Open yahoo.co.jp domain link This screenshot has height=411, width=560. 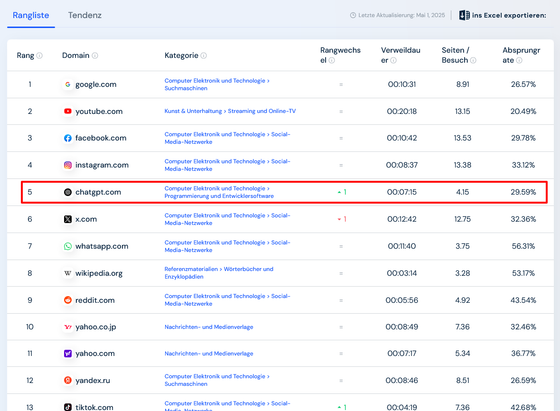pyautogui.click(x=96, y=327)
